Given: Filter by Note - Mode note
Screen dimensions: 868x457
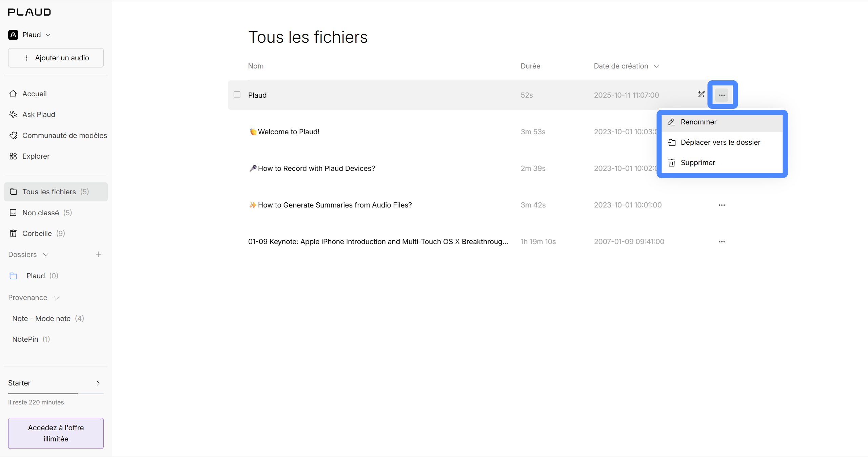Looking at the screenshot, I should pos(48,319).
